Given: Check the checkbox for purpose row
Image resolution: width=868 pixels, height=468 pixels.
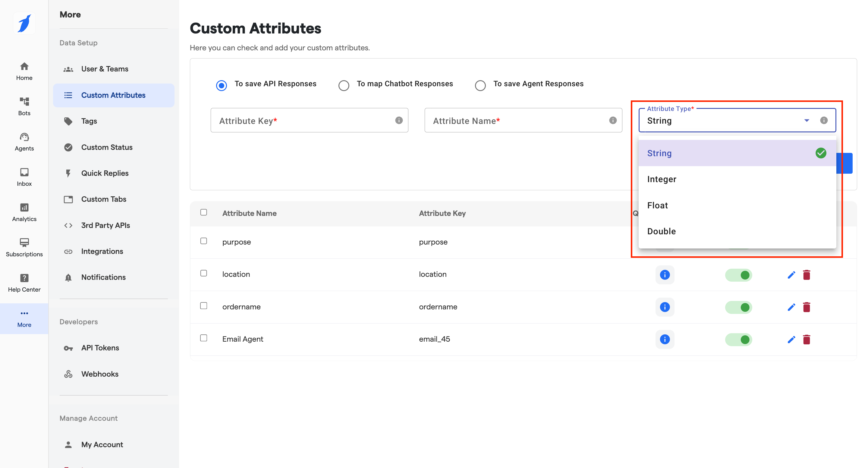Looking at the screenshot, I should pyautogui.click(x=203, y=241).
